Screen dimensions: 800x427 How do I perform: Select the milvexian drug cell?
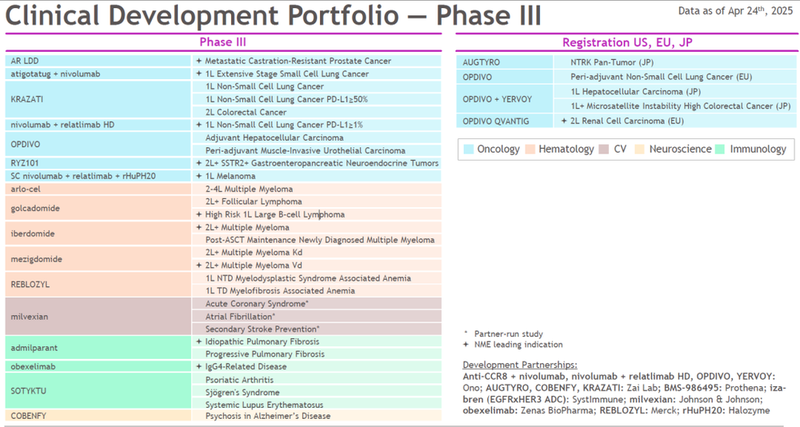(x=98, y=316)
